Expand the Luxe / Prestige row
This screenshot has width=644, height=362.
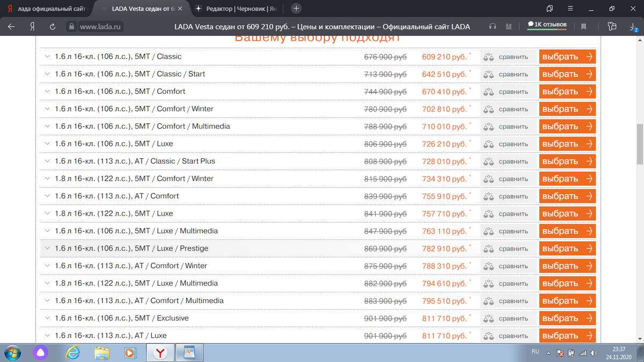[47, 248]
